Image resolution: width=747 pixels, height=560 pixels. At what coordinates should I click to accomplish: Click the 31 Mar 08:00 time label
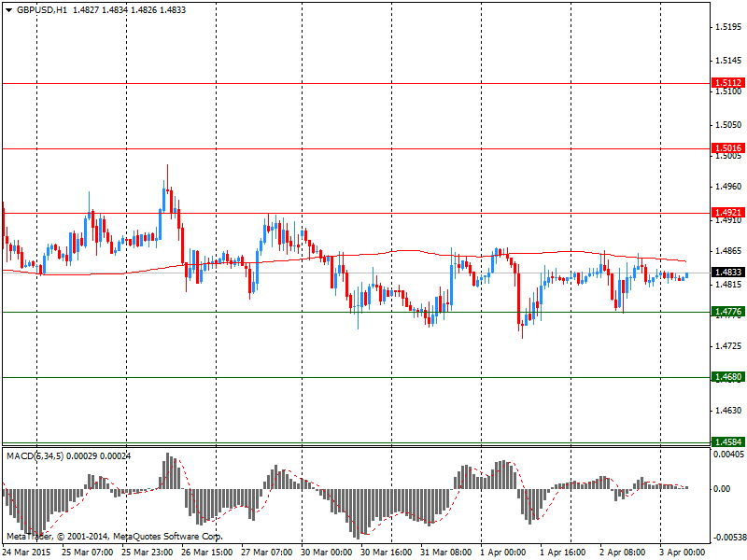click(446, 553)
